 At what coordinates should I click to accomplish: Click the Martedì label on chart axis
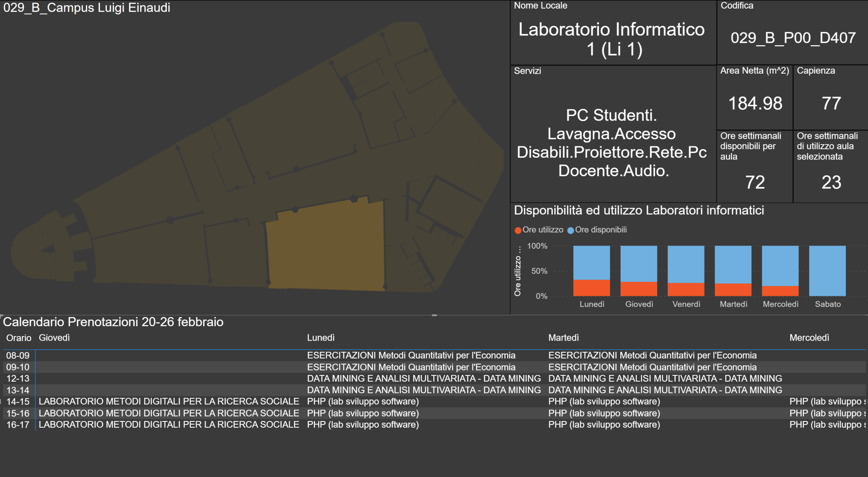[x=733, y=304]
